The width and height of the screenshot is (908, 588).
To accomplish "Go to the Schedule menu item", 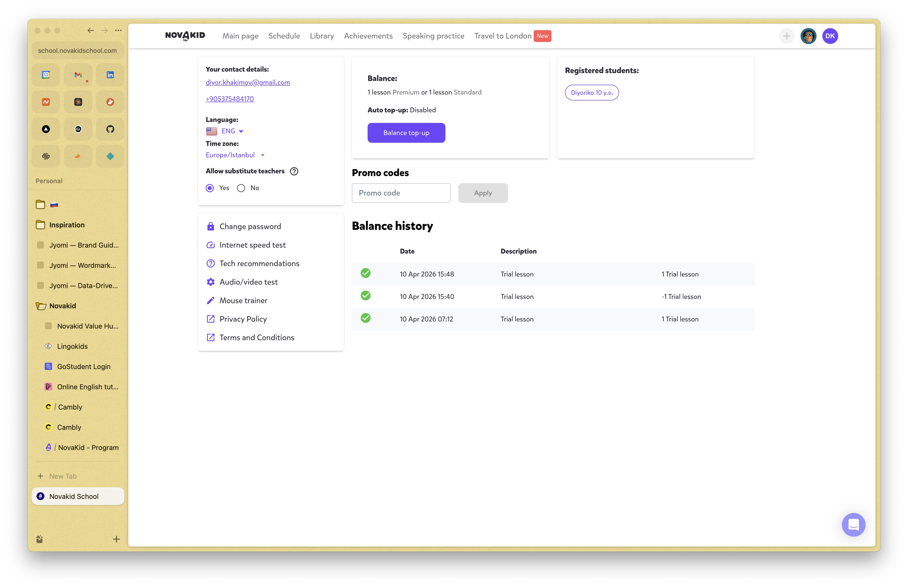I will click(x=284, y=36).
